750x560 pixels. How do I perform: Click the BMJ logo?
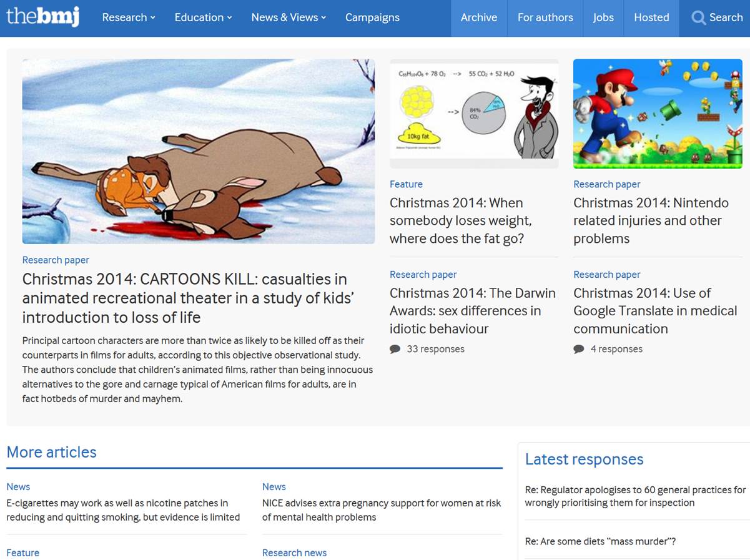point(42,17)
